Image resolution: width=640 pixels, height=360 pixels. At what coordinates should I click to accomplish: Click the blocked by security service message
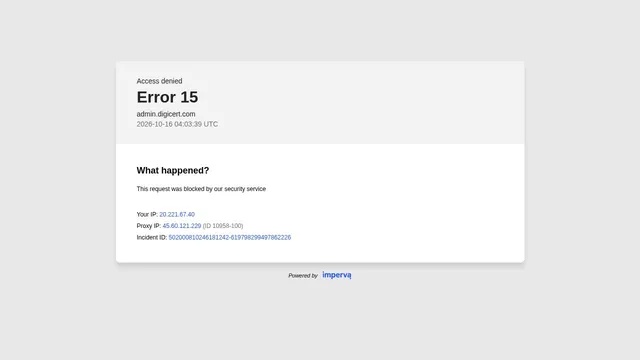pos(201,189)
